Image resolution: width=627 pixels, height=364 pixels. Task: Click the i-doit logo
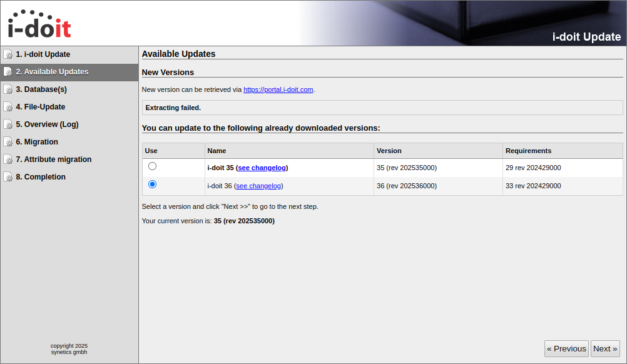coord(39,24)
